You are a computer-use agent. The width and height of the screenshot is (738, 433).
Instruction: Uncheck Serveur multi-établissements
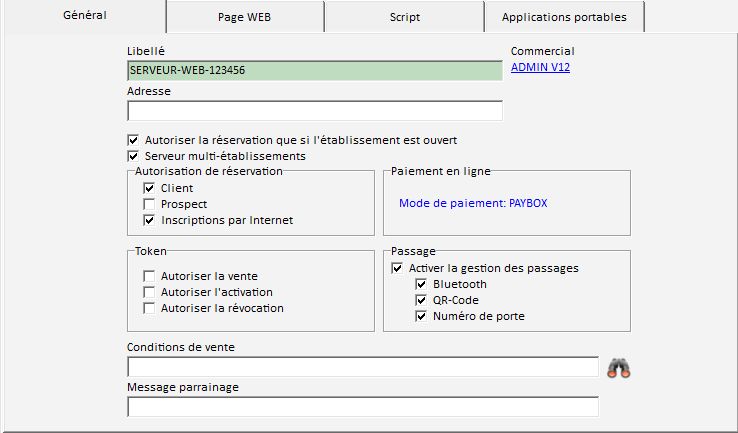pyautogui.click(x=133, y=156)
